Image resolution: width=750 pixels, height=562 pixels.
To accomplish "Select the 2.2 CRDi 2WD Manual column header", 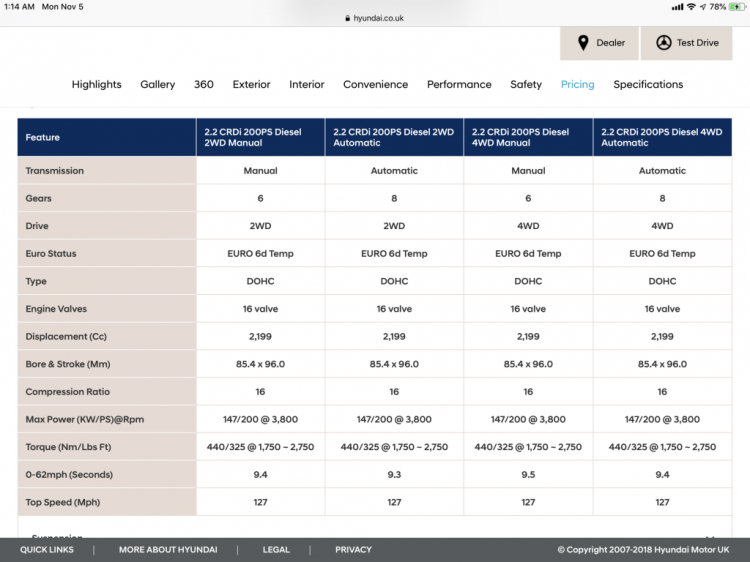I will point(260,137).
